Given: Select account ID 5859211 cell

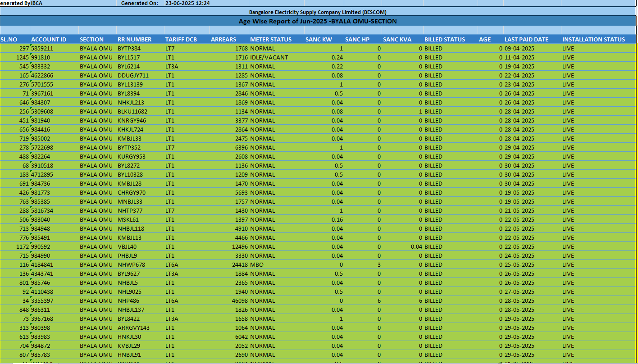Looking at the screenshot, I should (54, 48).
